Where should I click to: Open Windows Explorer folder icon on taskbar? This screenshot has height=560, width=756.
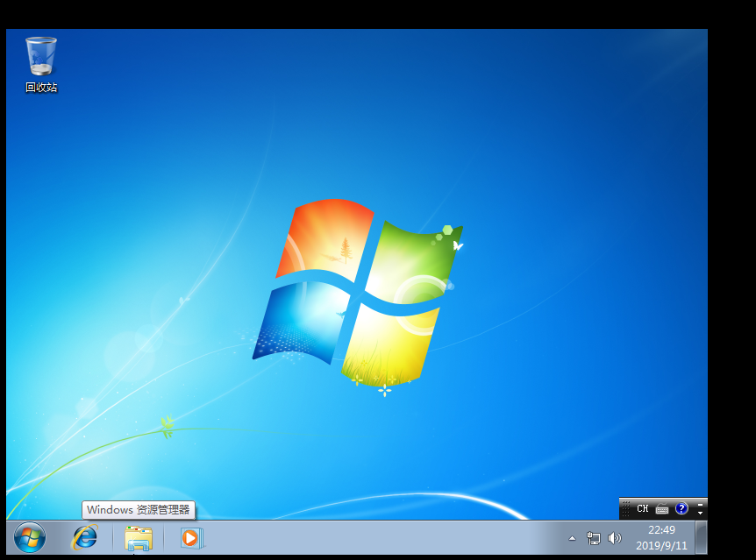click(139, 538)
